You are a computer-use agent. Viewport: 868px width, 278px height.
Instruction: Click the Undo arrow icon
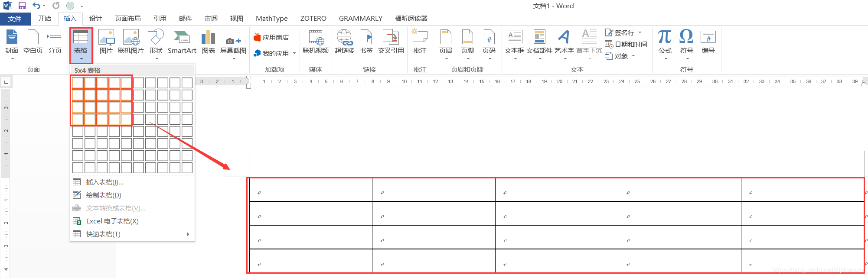[36, 6]
